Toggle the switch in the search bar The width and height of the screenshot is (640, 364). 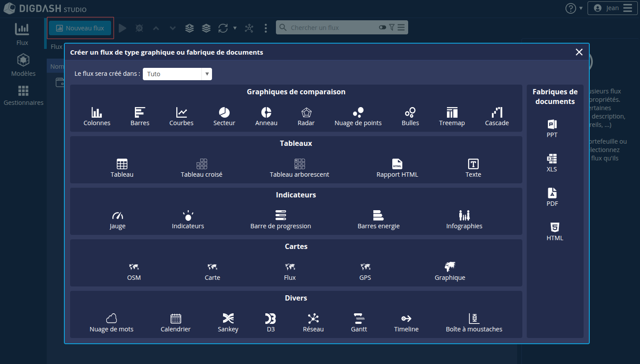coord(382,27)
